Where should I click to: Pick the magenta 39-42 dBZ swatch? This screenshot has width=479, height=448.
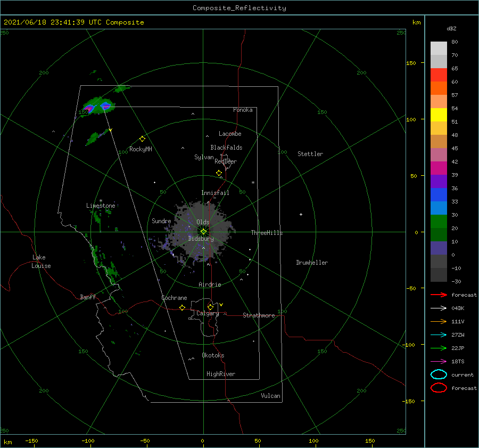(x=439, y=168)
